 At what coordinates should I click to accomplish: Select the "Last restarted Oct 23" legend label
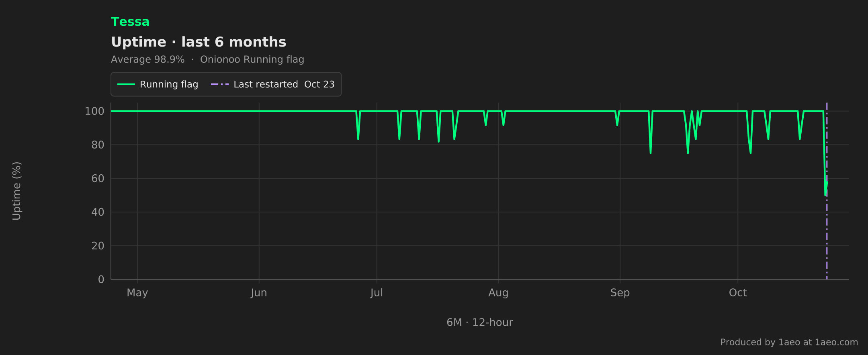(x=284, y=84)
